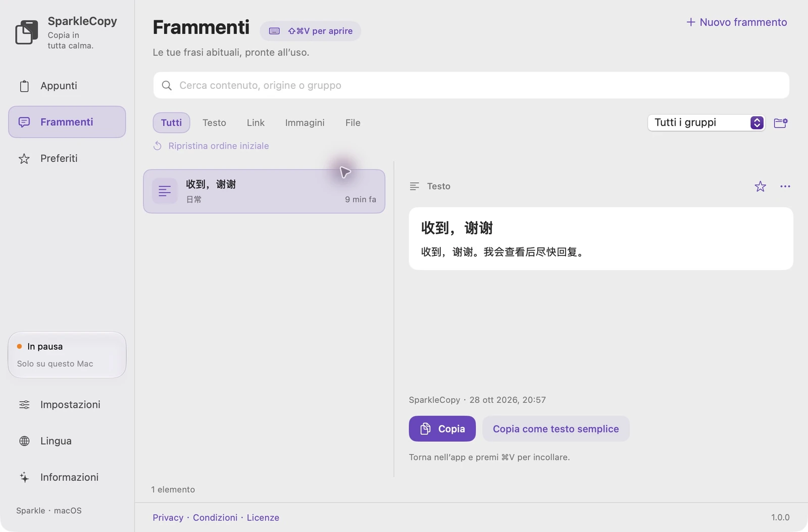Click the 1 elemento count text
The image size is (808, 532).
pos(173,490)
